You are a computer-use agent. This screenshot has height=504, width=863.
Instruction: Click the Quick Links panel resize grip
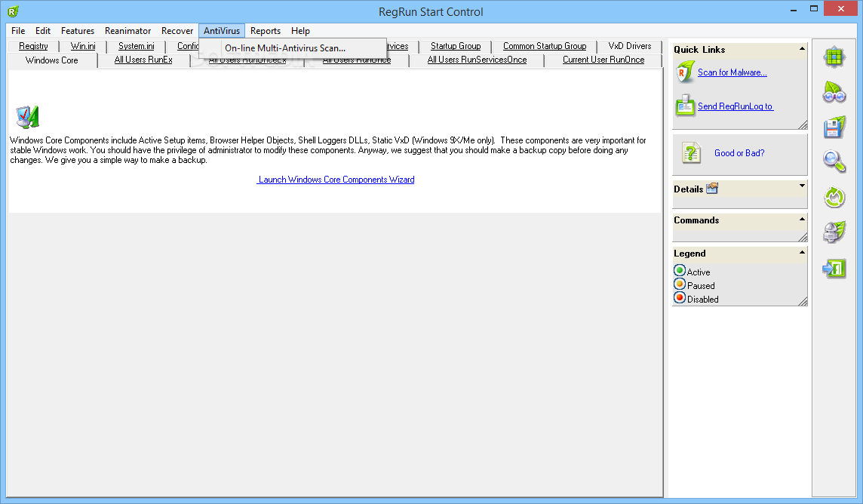803,125
